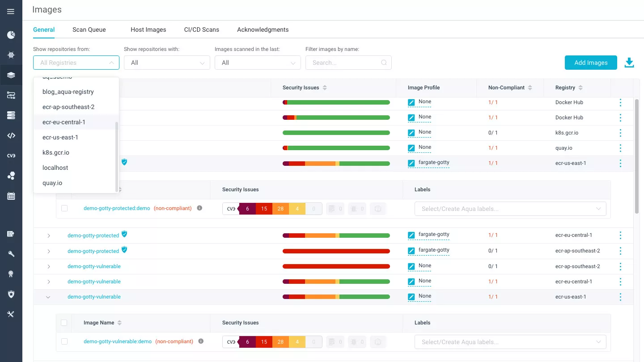The height and width of the screenshot is (362, 644).
Task: Switch to the Scan Queue tab
Action: pos(89,29)
